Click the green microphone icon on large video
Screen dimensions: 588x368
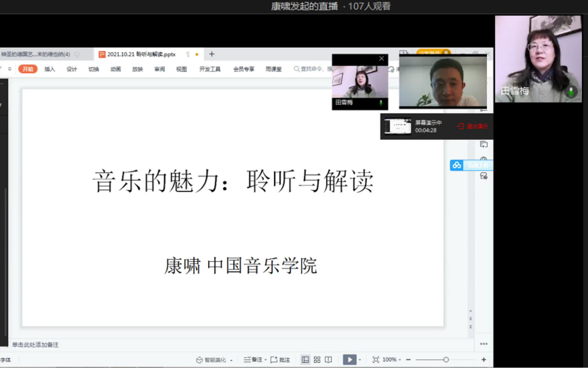point(571,92)
